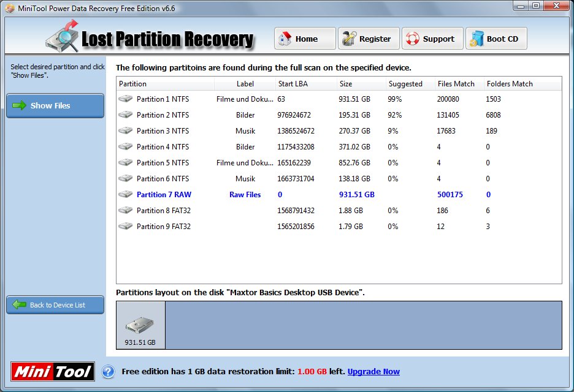The image size is (574, 392).
Task: Open the Register button
Action: pyautogui.click(x=369, y=39)
